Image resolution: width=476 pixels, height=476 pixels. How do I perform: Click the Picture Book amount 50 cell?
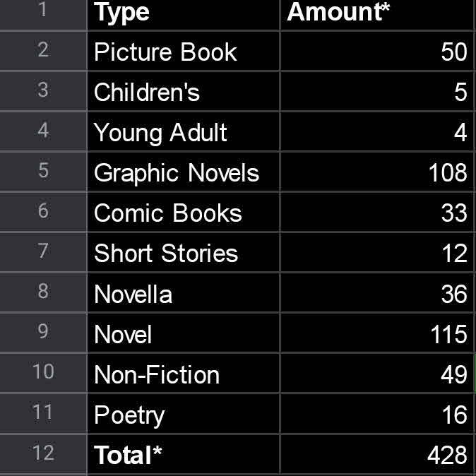377,52
